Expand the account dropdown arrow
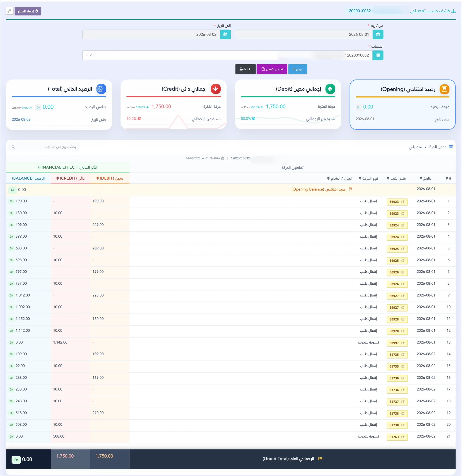462x476 pixels. tap(87, 55)
